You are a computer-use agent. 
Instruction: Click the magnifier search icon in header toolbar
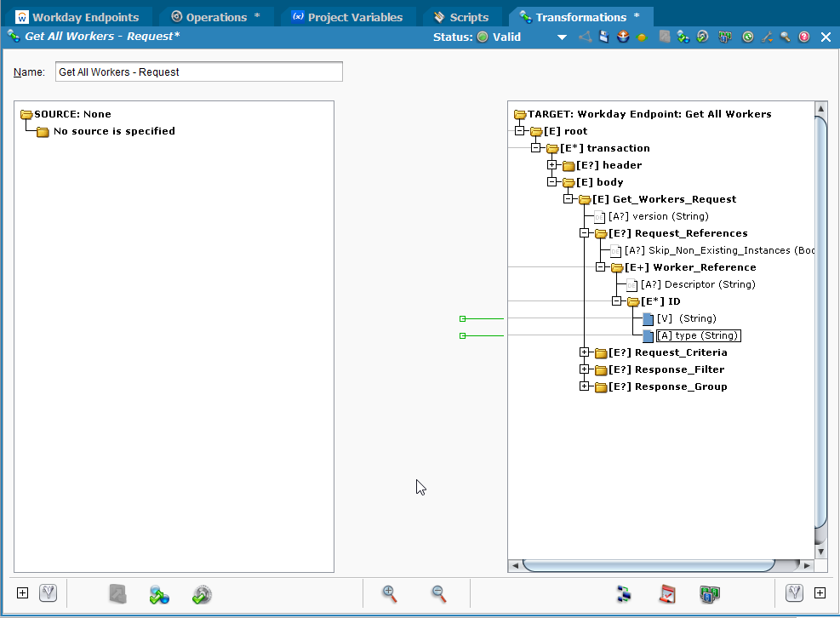pos(785,37)
